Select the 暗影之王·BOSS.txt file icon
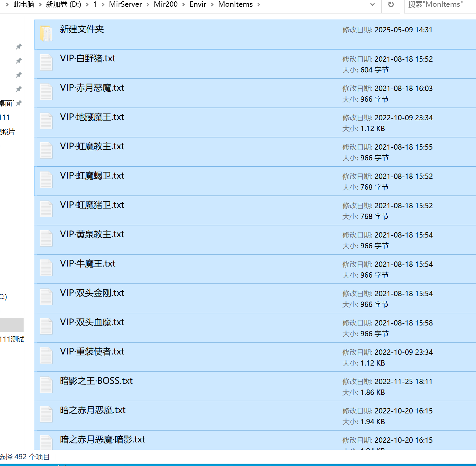Image resolution: width=476 pixels, height=466 pixels. tap(46, 385)
